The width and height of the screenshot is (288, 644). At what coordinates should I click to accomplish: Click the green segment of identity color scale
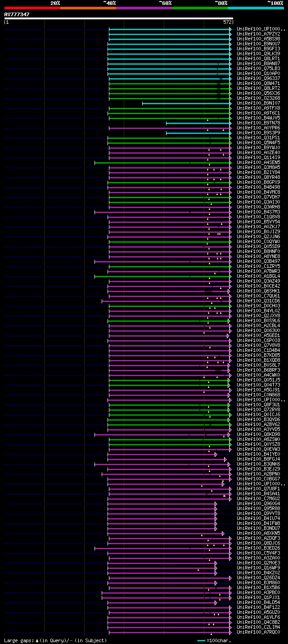coord(199,8)
